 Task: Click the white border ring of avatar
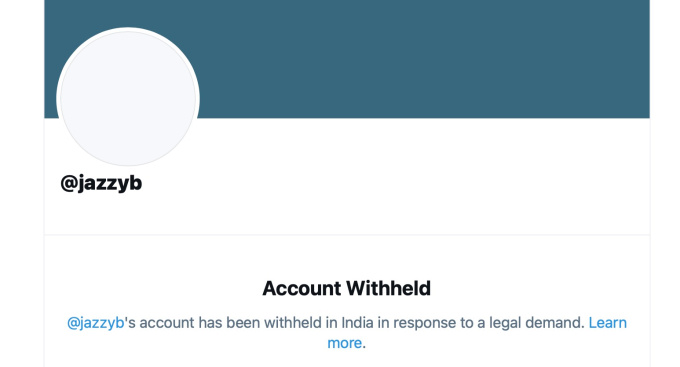[x=128, y=29]
